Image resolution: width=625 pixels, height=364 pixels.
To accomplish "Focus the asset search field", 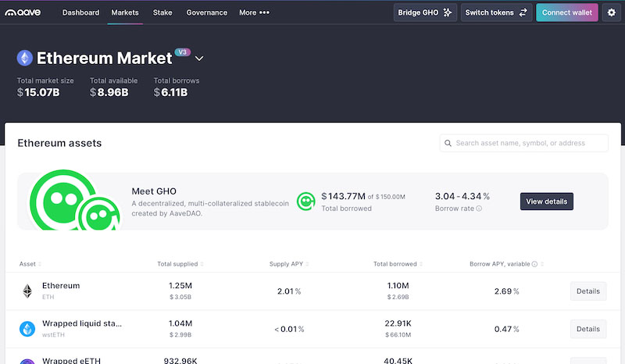I will [523, 143].
